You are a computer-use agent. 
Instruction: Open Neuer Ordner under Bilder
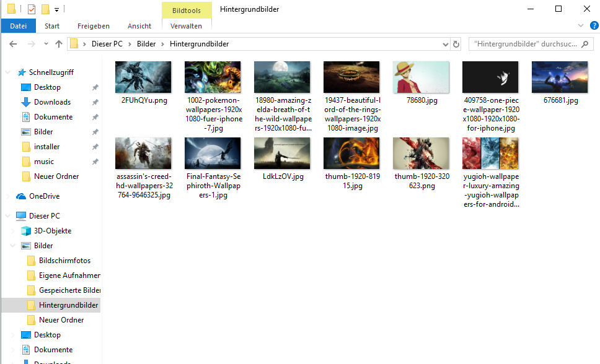coord(61,320)
